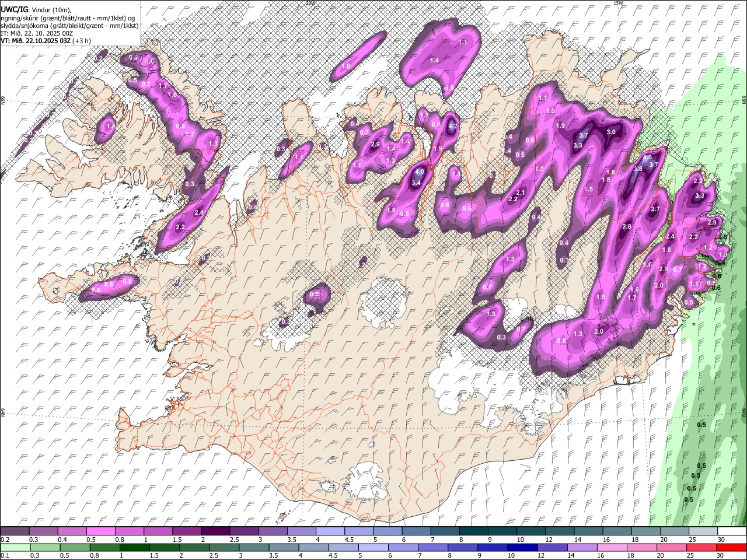Click the bold 'UWC/IG' title text
Image resolution: width=747 pixels, height=560 pixels.
14,9
